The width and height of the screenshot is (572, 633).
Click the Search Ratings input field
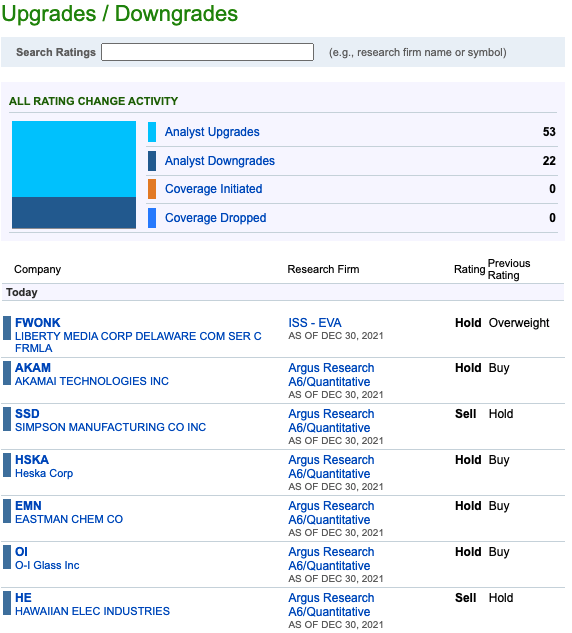[x=207, y=52]
